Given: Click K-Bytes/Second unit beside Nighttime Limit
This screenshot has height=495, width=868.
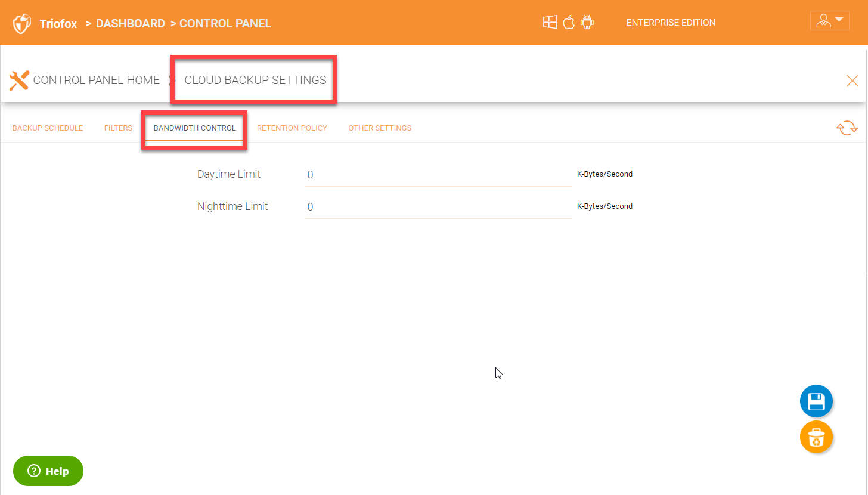Looking at the screenshot, I should click(x=604, y=206).
